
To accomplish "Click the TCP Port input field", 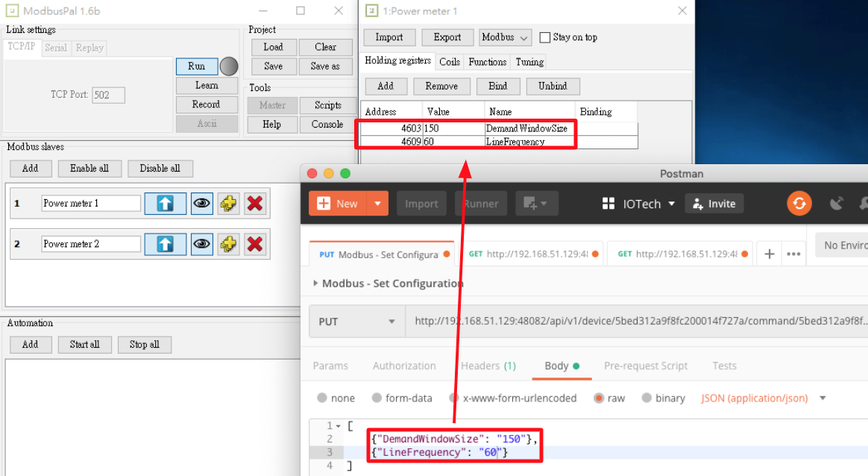I will [x=108, y=95].
